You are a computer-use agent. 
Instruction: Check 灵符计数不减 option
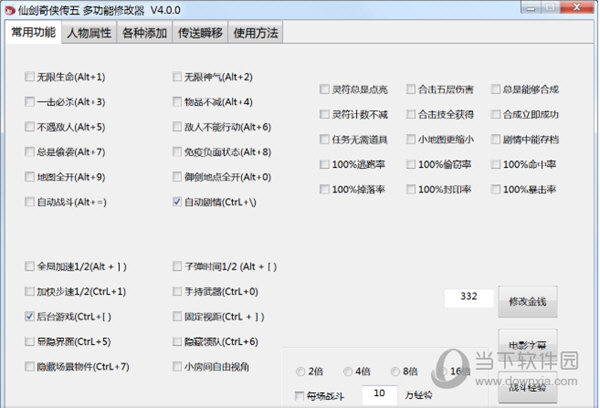[x=324, y=114]
